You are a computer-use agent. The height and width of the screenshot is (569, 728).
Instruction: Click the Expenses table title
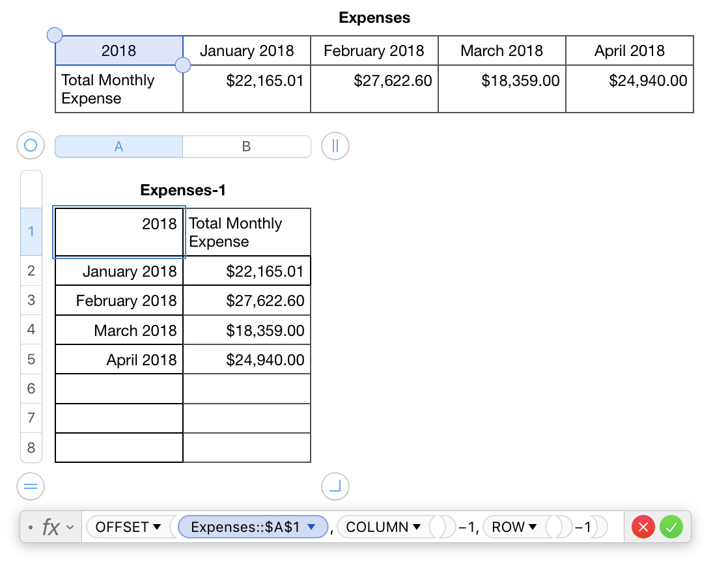[374, 18]
